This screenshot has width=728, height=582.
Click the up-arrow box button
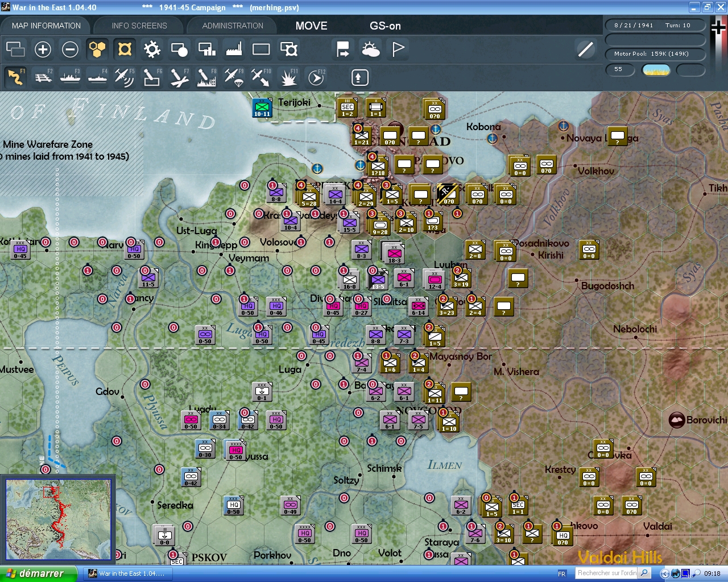click(359, 77)
